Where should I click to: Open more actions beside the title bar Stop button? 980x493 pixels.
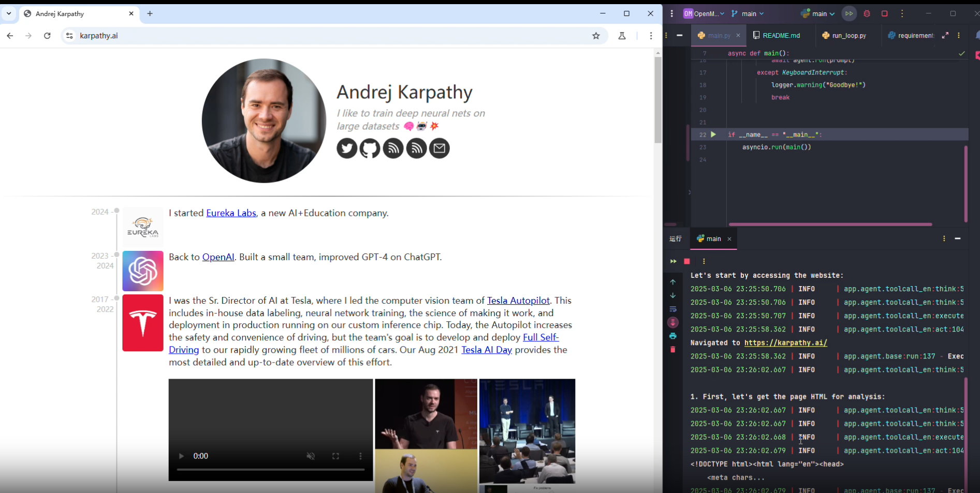902,14
